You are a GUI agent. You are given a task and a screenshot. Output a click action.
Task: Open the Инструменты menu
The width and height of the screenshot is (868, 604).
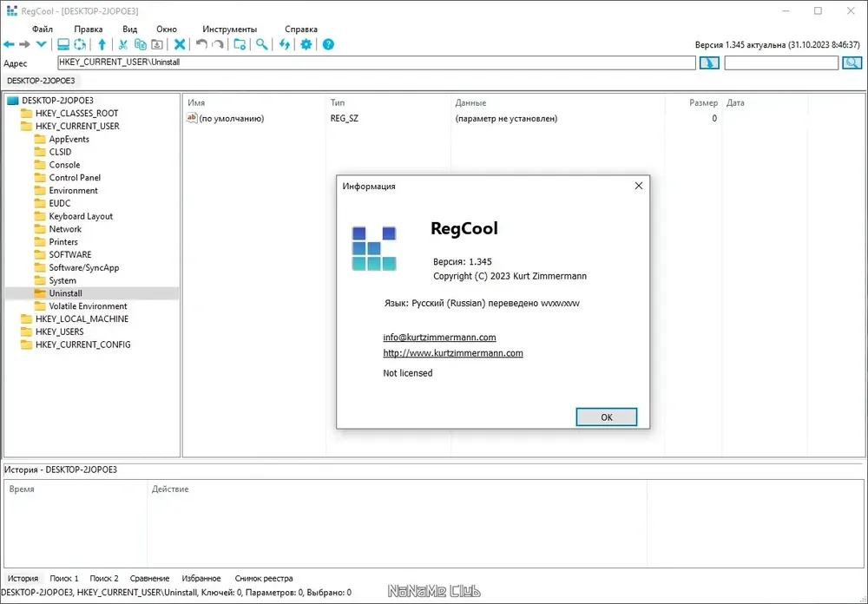230,30
